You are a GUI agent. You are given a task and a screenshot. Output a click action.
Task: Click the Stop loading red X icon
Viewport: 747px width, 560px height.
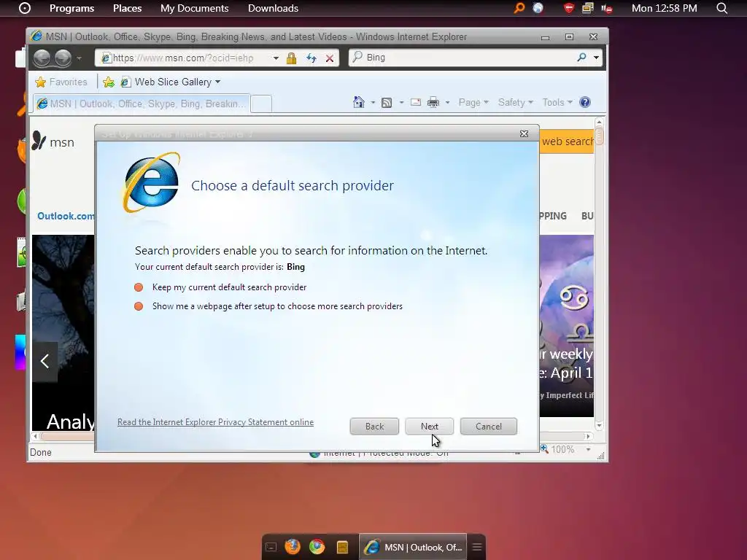[x=329, y=58]
